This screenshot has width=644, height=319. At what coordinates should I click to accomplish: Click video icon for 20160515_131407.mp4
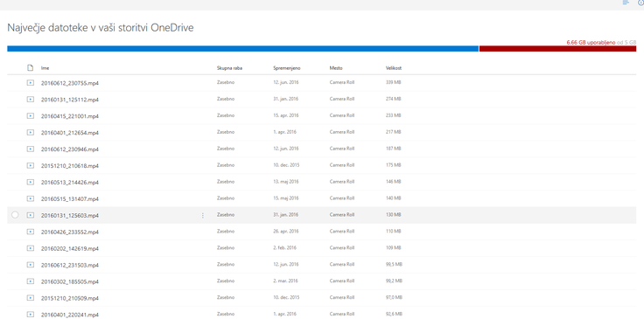click(x=30, y=198)
